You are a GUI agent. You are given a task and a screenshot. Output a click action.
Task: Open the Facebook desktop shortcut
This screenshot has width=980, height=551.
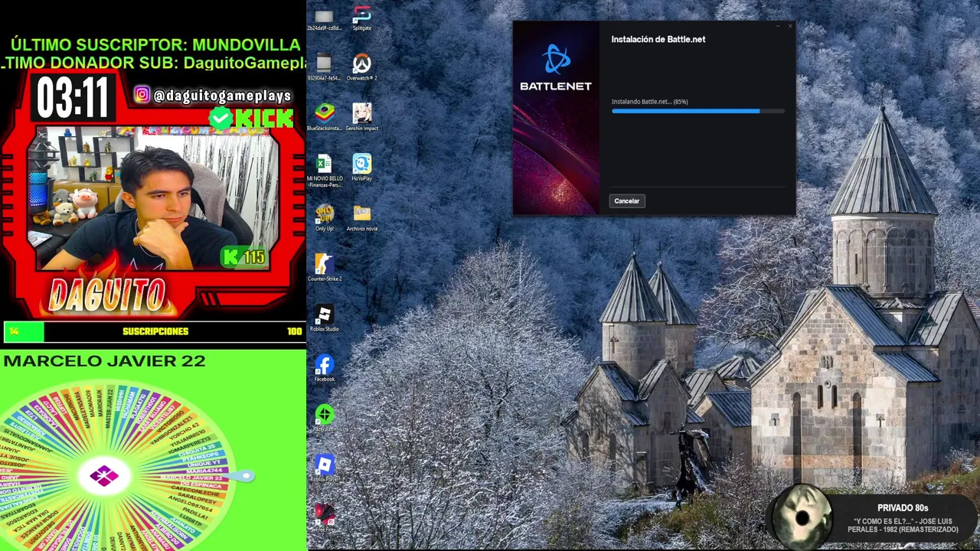325,368
